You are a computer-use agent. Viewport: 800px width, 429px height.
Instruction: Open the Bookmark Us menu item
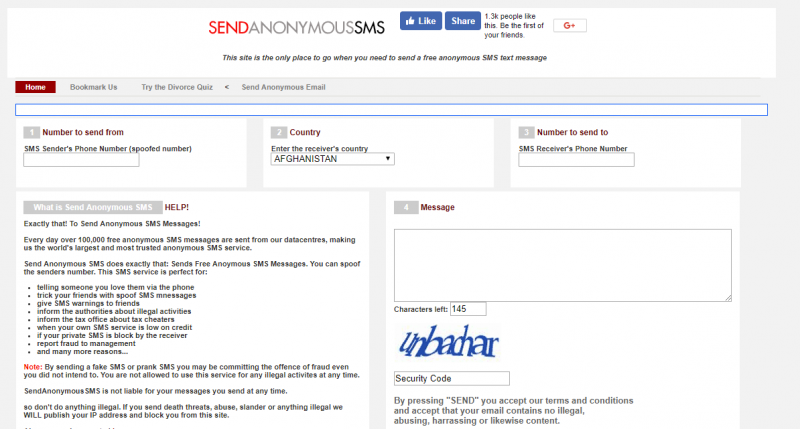(x=93, y=87)
